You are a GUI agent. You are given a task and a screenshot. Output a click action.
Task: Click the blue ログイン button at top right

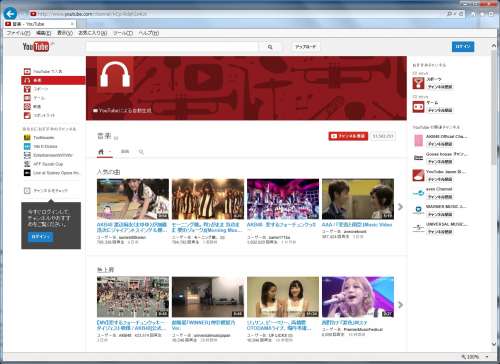tap(463, 46)
